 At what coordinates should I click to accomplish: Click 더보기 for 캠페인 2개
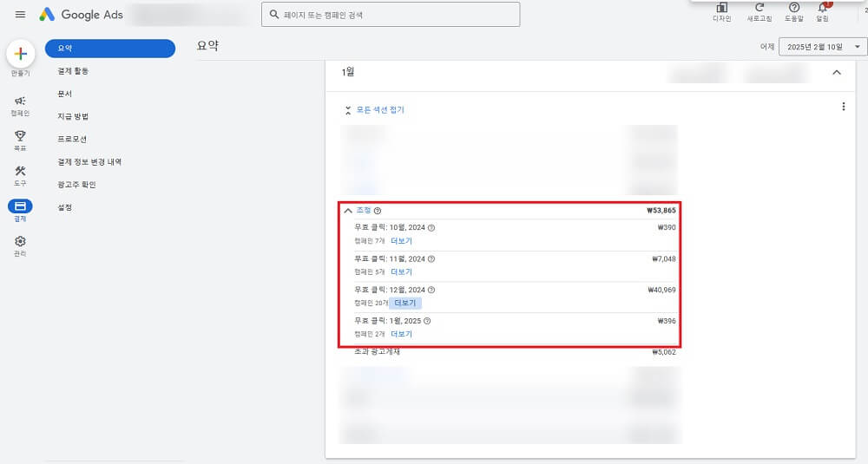(401, 334)
